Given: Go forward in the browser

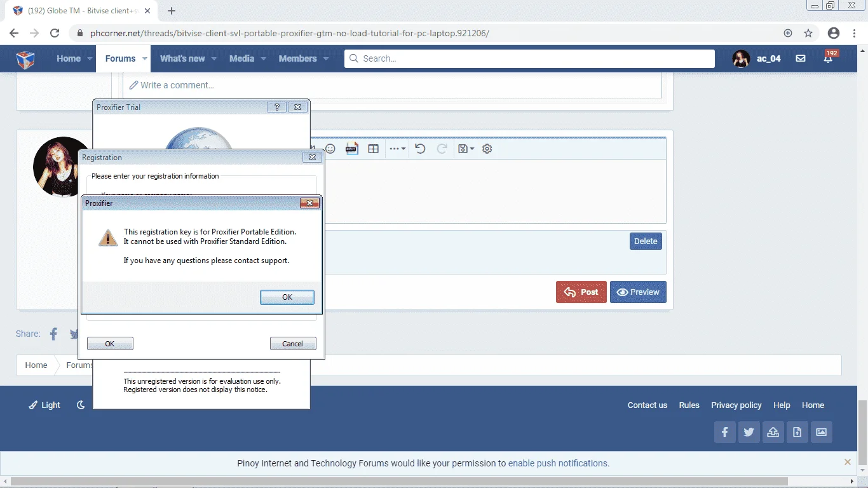Looking at the screenshot, I should [x=34, y=33].
